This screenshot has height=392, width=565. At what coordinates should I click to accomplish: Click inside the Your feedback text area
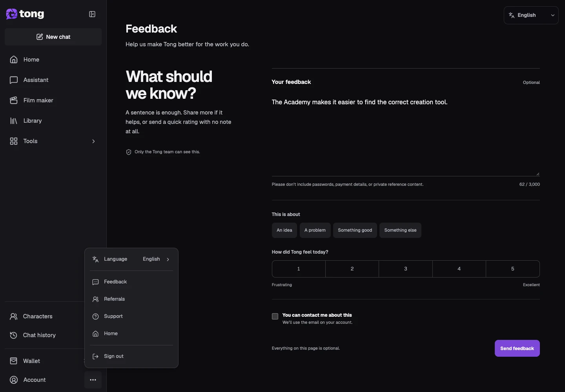click(406, 134)
